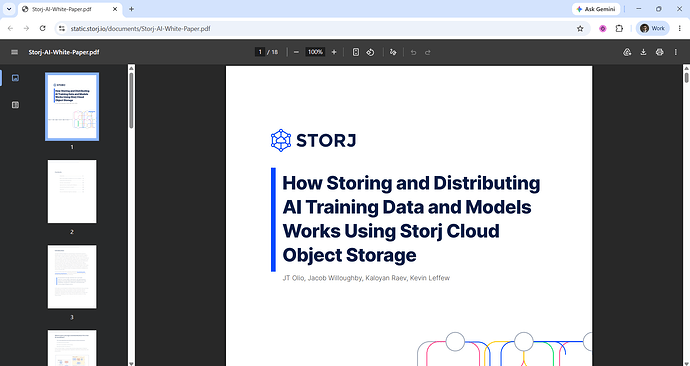Image resolution: width=690 pixels, height=366 pixels.
Task: Fit PDF page to width
Action: pyautogui.click(x=356, y=52)
